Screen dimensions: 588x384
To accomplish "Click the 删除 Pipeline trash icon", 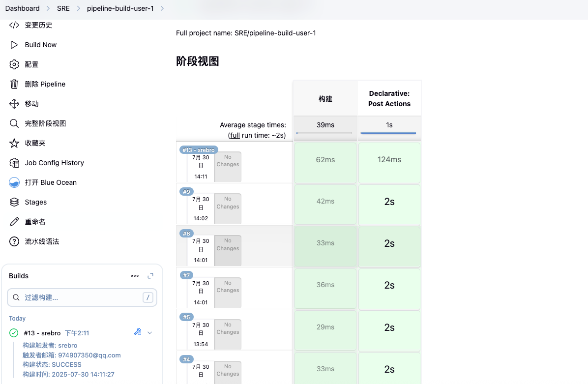I will (14, 84).
